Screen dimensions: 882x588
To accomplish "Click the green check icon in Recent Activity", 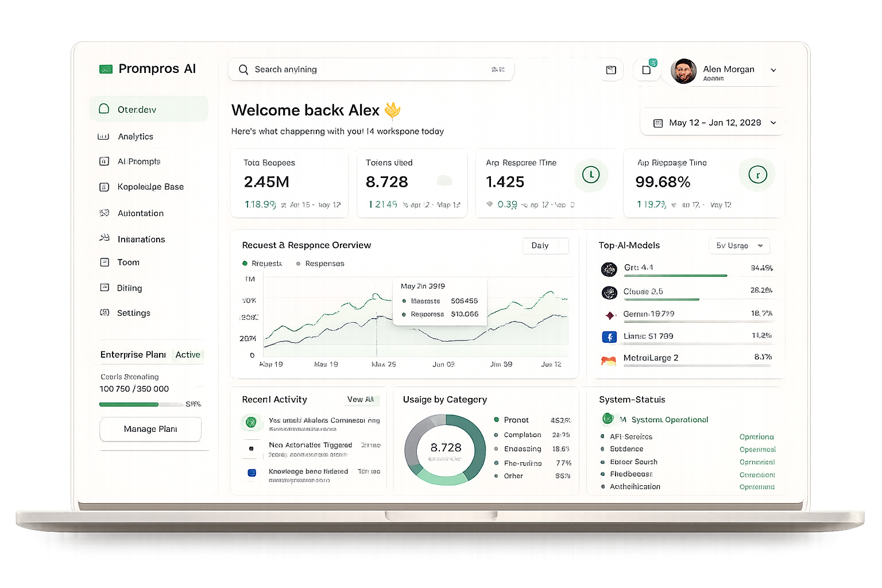I will pyautogui.click(x=251, y=423).
